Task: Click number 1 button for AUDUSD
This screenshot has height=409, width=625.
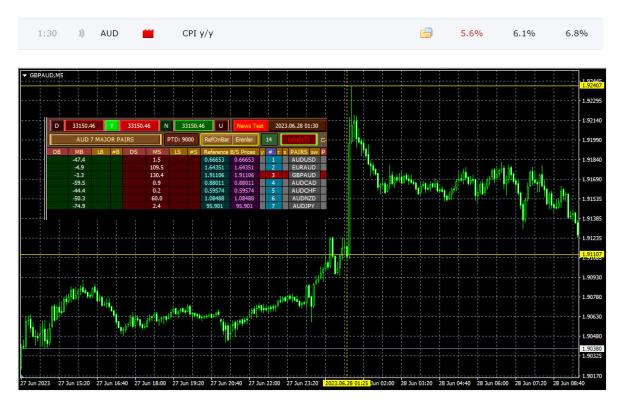Action: coord(273,159)
